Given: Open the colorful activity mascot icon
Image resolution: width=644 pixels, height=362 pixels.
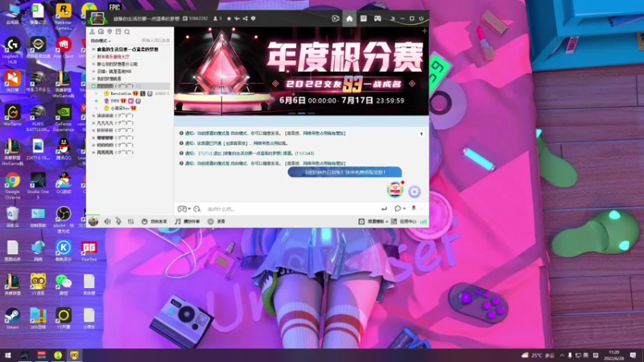Looking at the screenshot, I should coord(395,189).
